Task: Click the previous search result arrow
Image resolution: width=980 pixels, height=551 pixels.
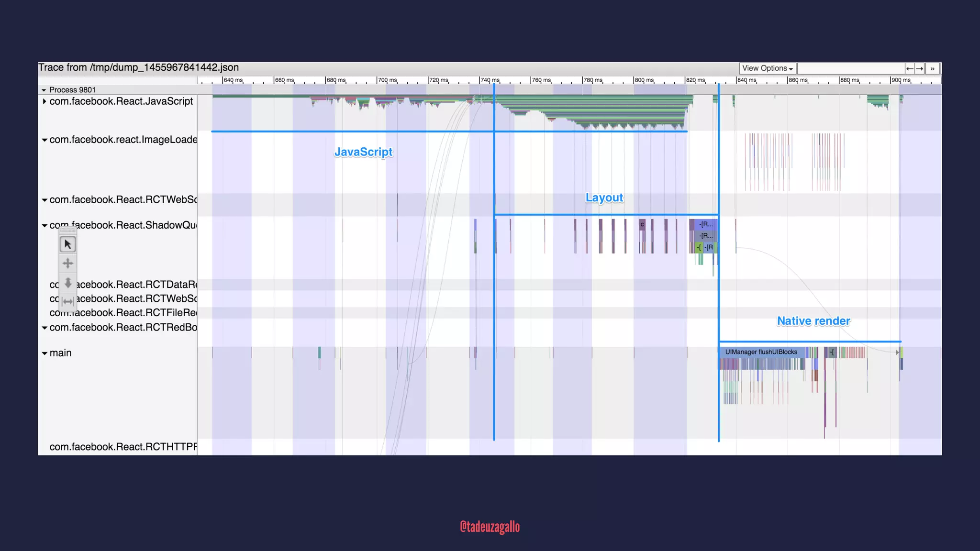Action: tap(910, 68)
